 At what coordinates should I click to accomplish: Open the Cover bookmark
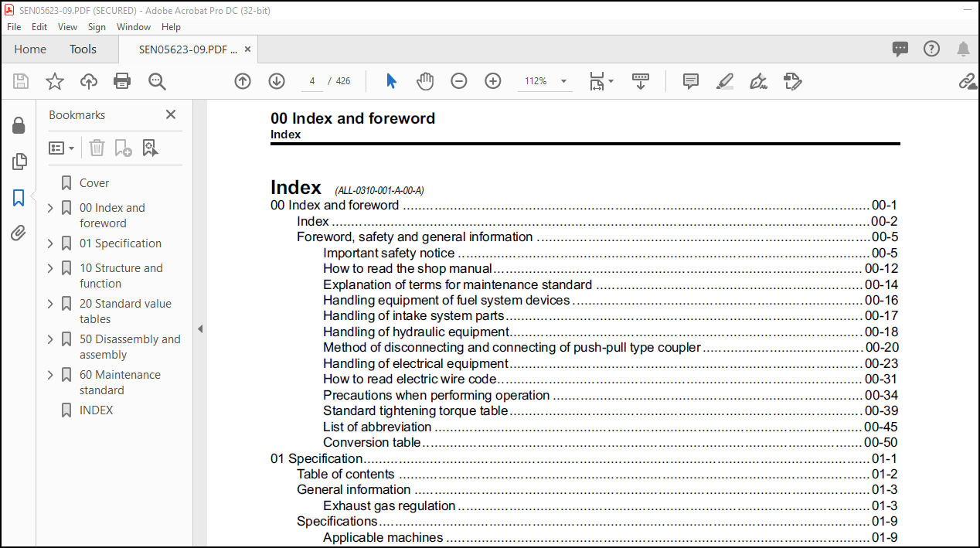pyautogui.click(x=94, y=183)
